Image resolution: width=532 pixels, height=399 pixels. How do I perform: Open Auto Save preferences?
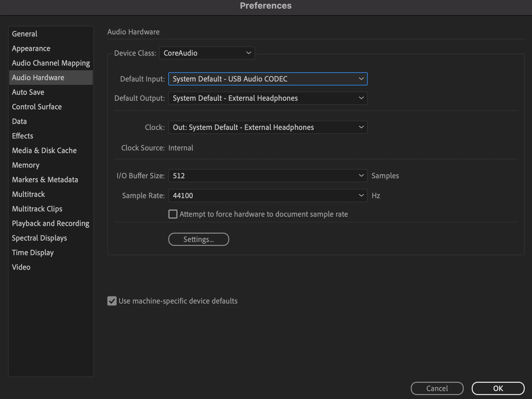click(x=51, y=92)
